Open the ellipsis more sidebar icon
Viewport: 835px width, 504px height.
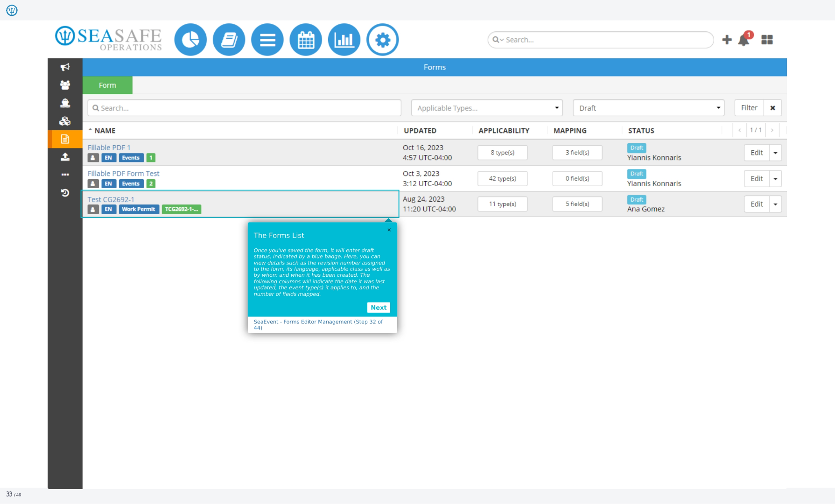(65, 175)
